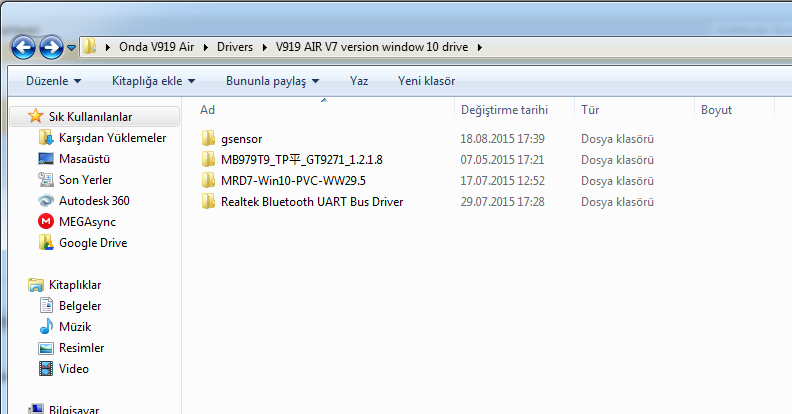This screenshot has width=792, height=414.
Task: Open Belgeler library
Action: pos(80,306)
